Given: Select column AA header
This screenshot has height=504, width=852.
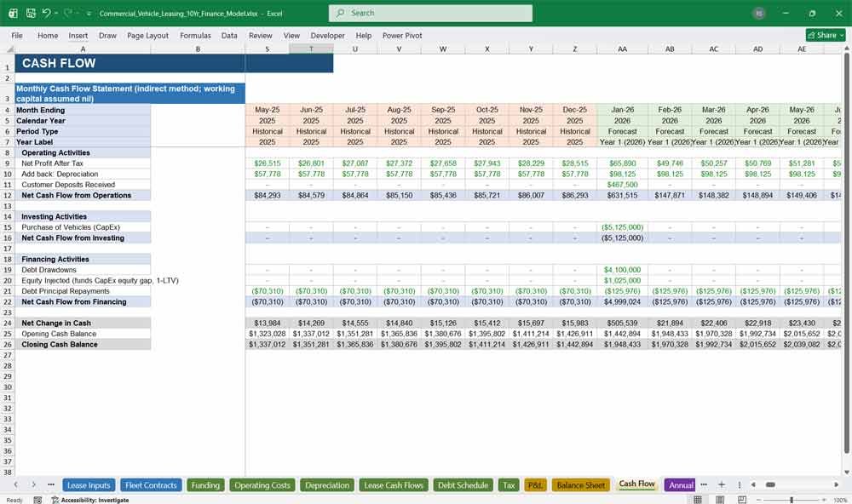Looking at the screenshot, I should (x=622, y=49).
